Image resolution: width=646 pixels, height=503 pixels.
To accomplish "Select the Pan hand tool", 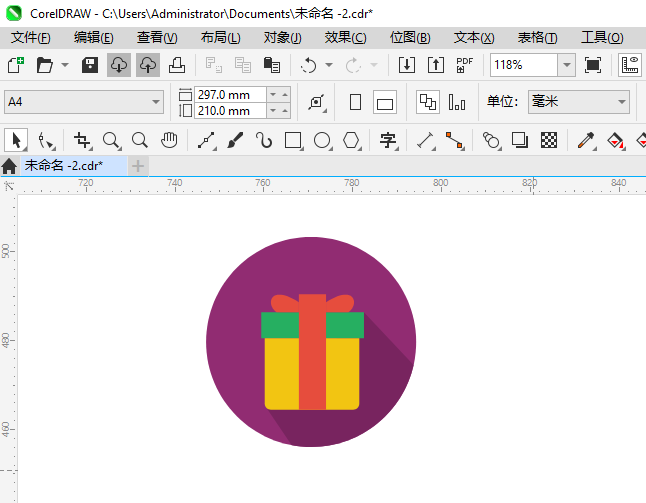I will (169, 140).
